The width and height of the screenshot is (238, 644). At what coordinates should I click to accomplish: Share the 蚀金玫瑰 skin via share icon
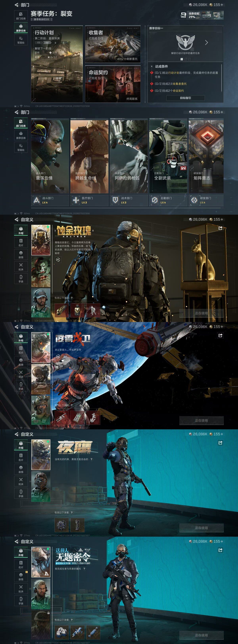(220, 228)
